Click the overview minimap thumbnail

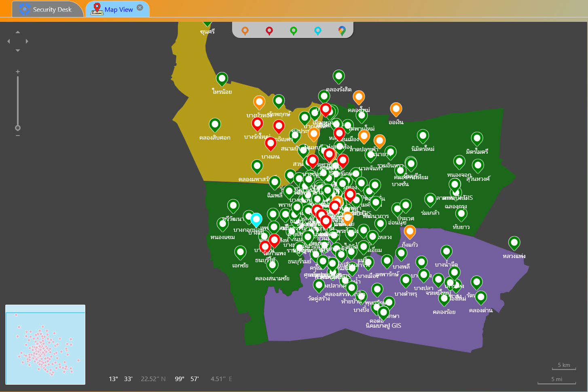(45, 344)
